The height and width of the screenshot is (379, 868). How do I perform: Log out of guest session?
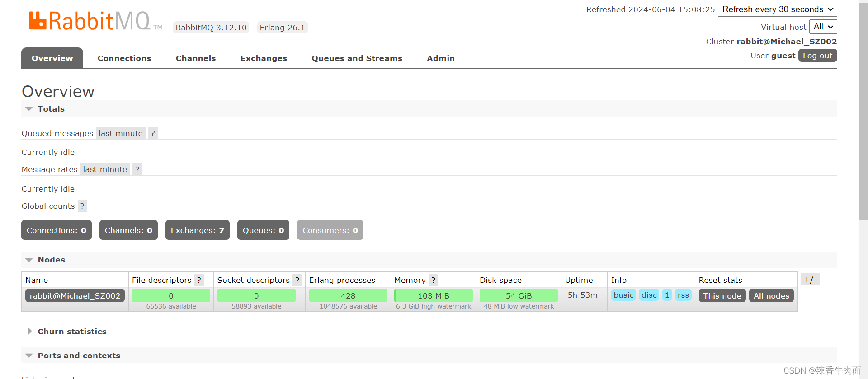[x=817, y=56]
